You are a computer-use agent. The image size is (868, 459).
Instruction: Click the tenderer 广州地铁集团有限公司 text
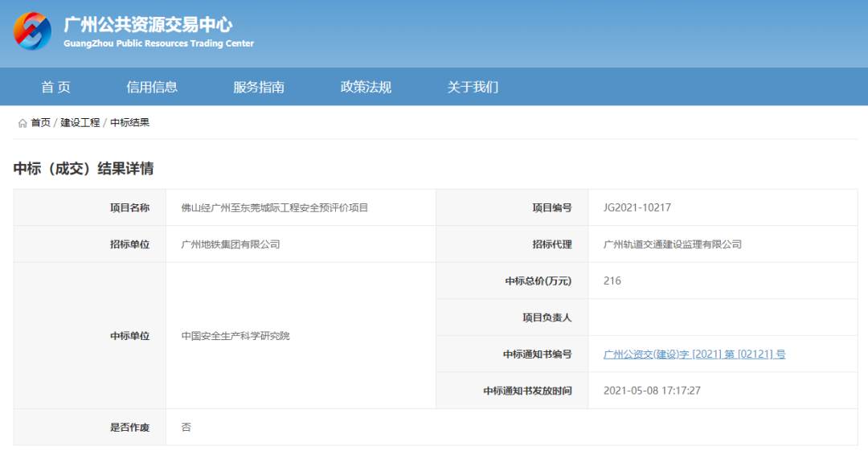pyautogui.click(x=231, y=244)
